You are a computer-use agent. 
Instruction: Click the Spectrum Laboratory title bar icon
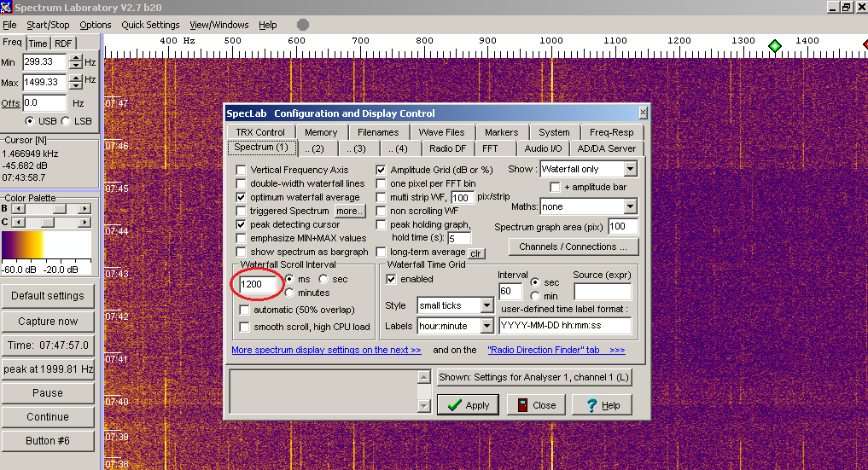(x=6, y=7)
